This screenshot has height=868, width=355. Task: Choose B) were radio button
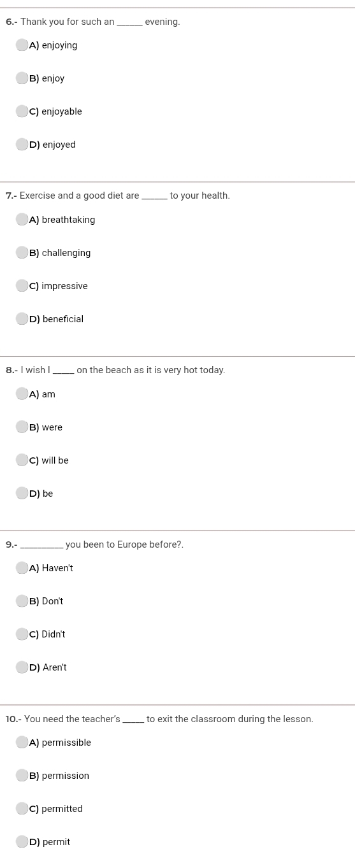pyautogui.click(x=22, y=427)
